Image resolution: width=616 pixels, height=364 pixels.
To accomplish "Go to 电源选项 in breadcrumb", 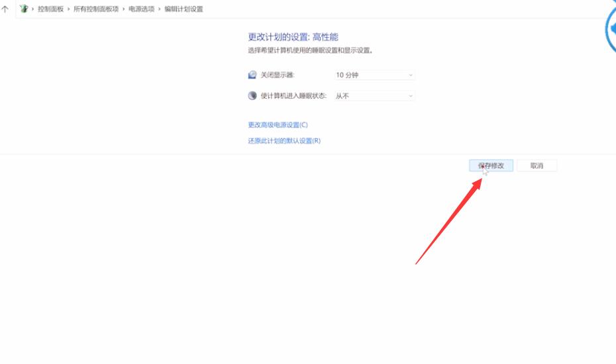I will (142, 9).
